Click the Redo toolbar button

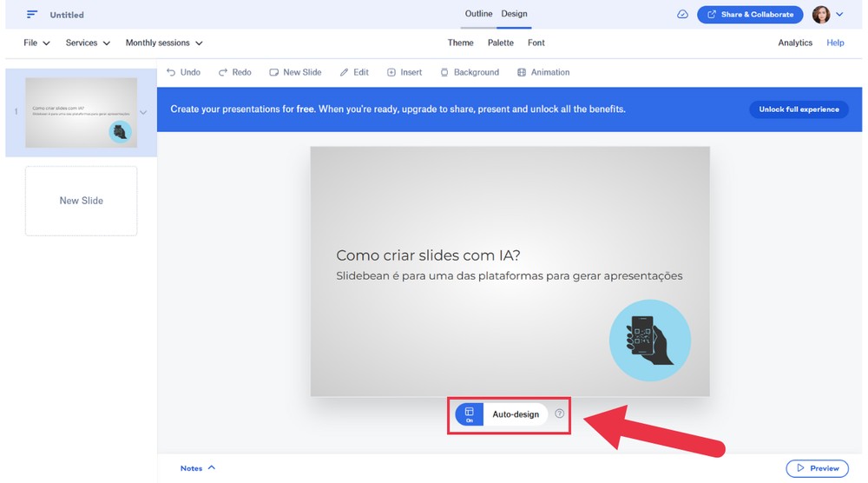tap(234, 72)
